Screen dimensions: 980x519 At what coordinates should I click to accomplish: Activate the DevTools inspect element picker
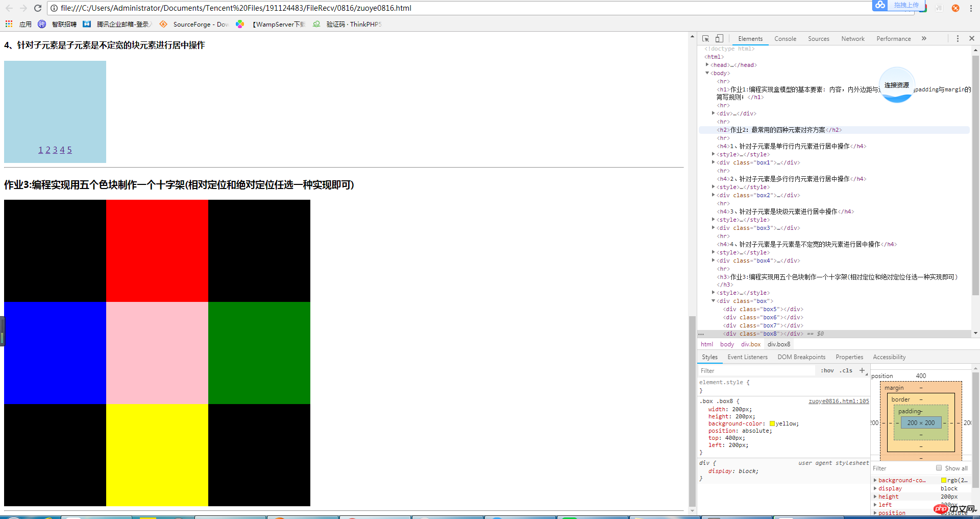click(706, 39)
